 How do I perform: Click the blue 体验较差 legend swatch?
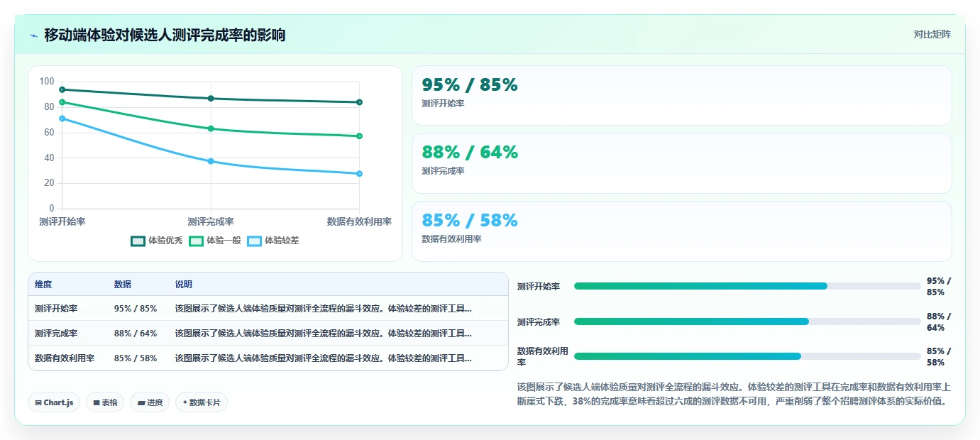point(254,241)
